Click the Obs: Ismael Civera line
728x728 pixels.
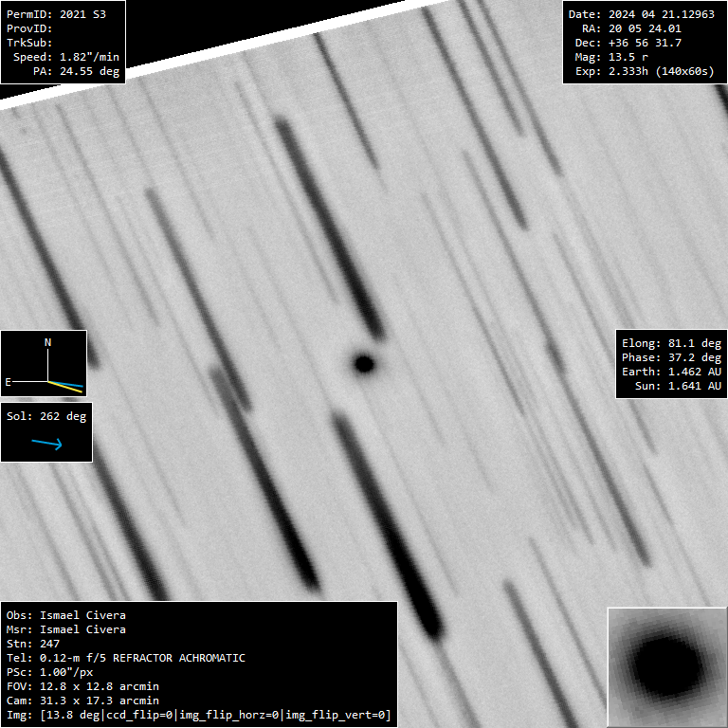[66, 615]
